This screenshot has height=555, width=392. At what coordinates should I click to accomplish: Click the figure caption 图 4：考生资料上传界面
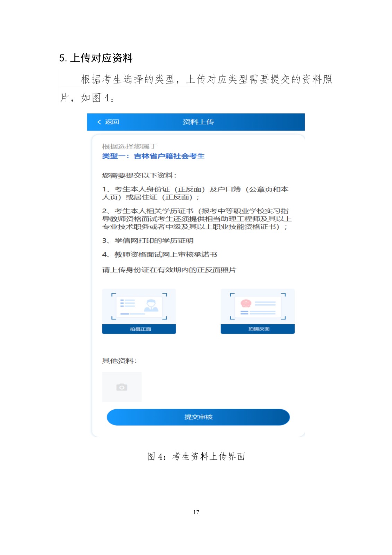coord(196,456)
